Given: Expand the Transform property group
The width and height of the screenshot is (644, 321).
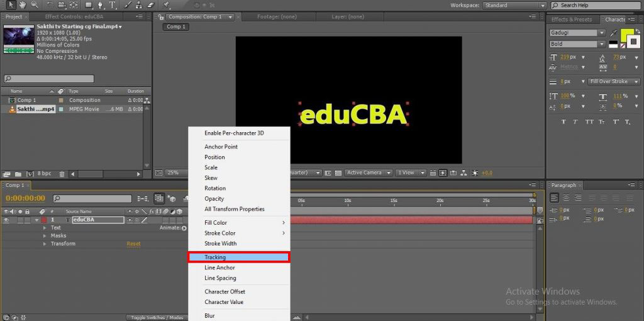Looking at the screenshot, I should pos(45,244).
